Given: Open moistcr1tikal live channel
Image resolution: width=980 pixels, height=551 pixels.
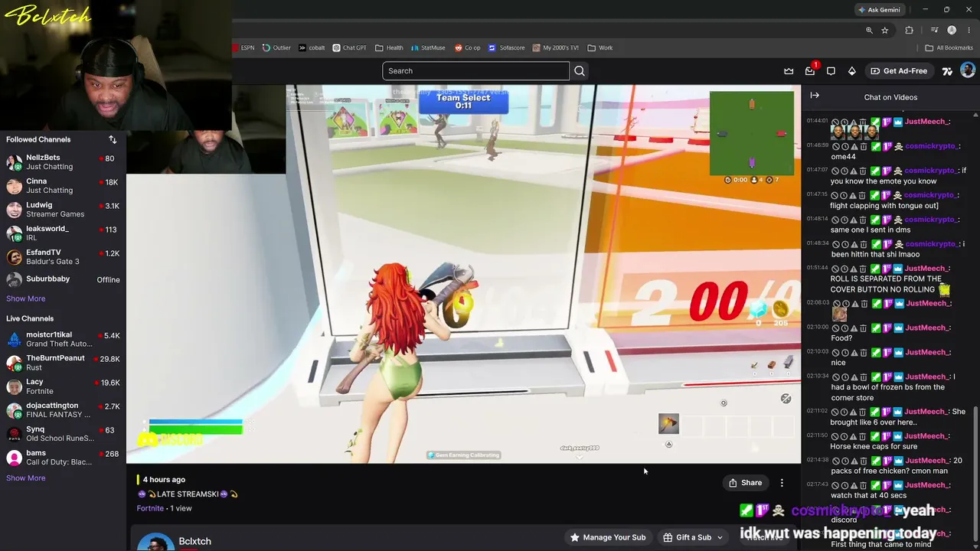Looking at the screenshot, I should 63,340.
